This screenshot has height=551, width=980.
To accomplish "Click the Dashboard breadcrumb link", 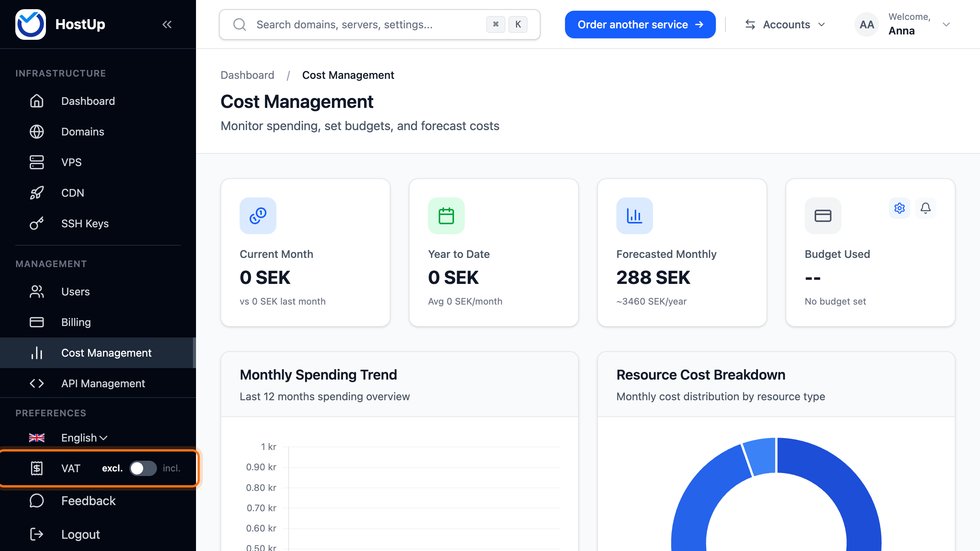I will (x=247, y=75).
